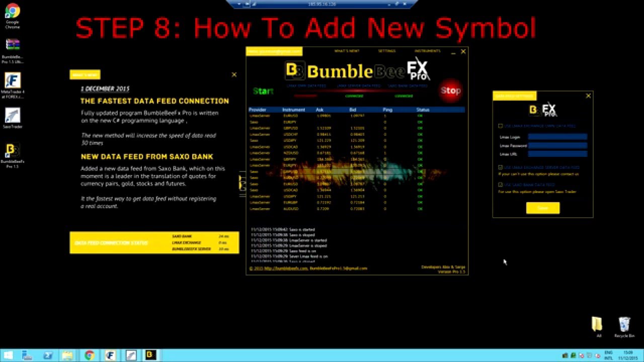Screen dimensions: 644x362
Task: Click 'New Data Feed From Saxo Bank' heading
Action: 147,157
